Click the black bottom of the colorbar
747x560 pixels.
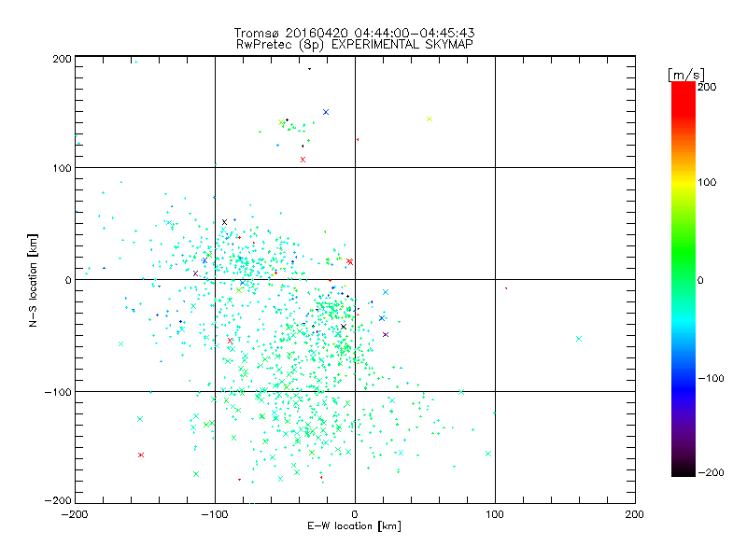click(684, 471)
